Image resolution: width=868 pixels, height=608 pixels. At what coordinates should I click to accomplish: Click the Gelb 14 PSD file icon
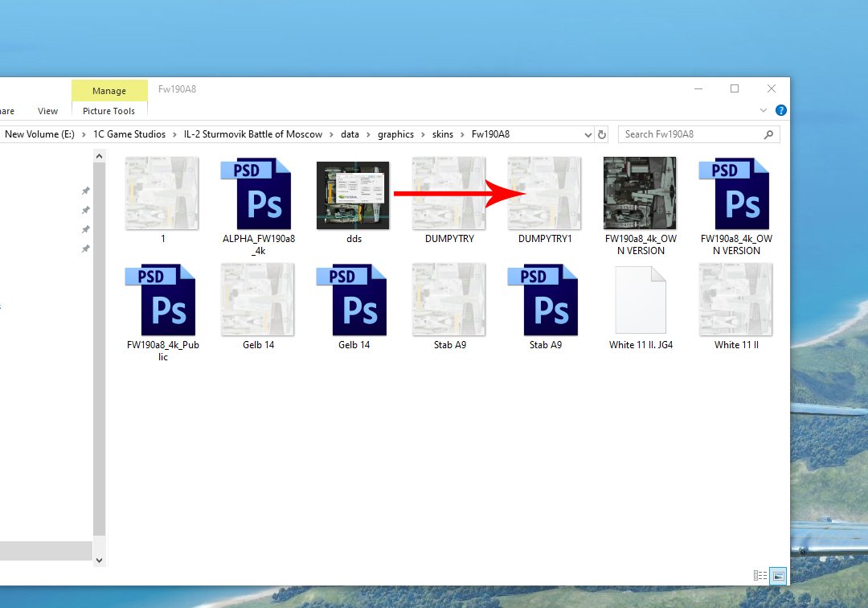click(354, 300)
